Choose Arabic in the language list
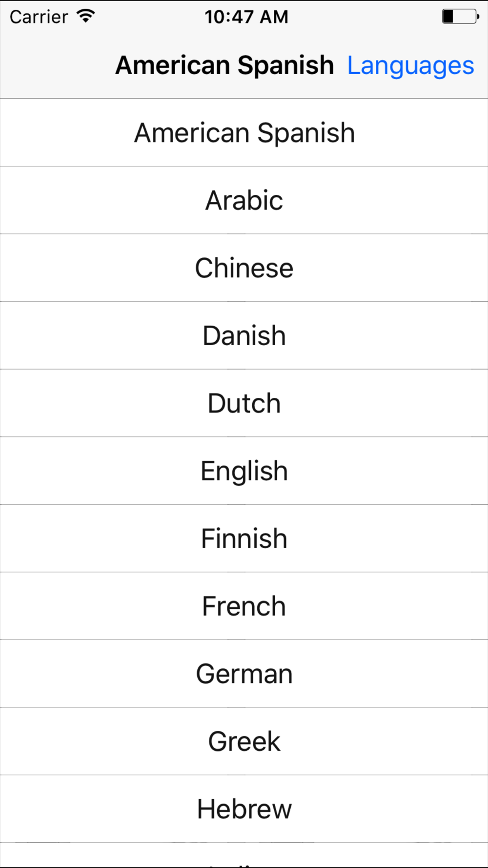Image resolution: width=488 pixels, height=868 pixels. click(244, 200)
